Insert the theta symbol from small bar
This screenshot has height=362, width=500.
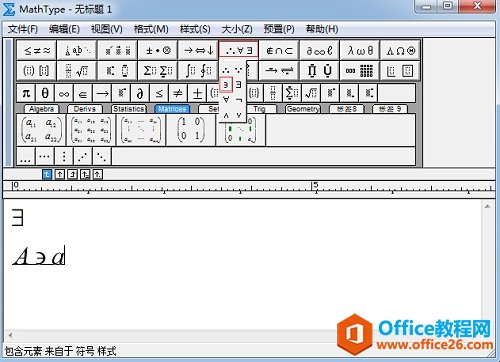(45, 93)
